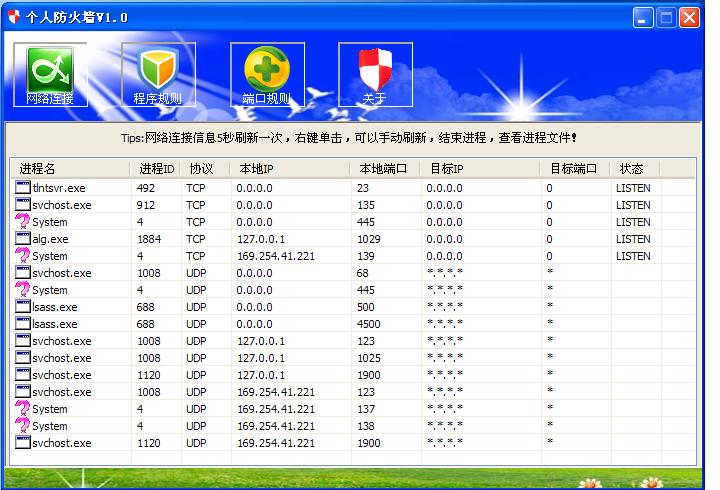This screenshot has width=720, height=490.
Task: Open the 关于 about shield icon
Action: click(x=375, y=74)
